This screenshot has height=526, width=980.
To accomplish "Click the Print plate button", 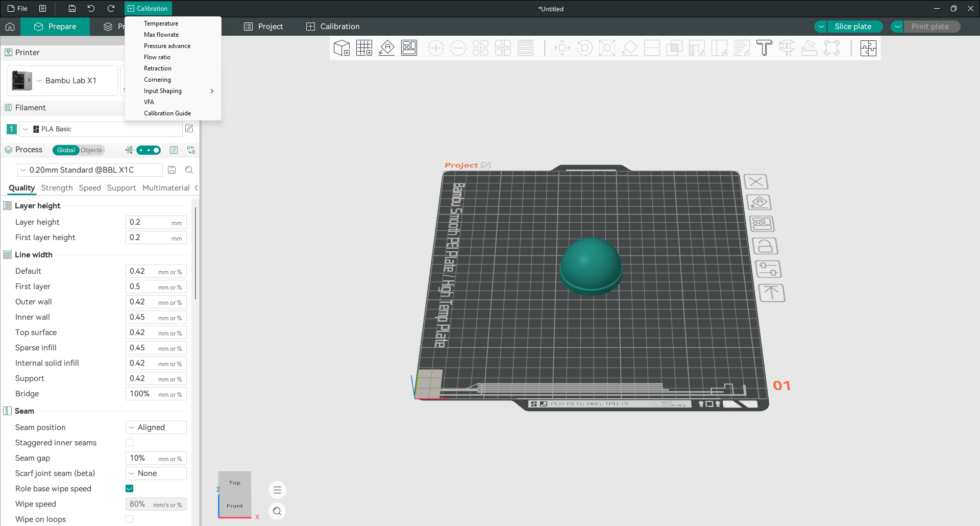I will 932,27.
